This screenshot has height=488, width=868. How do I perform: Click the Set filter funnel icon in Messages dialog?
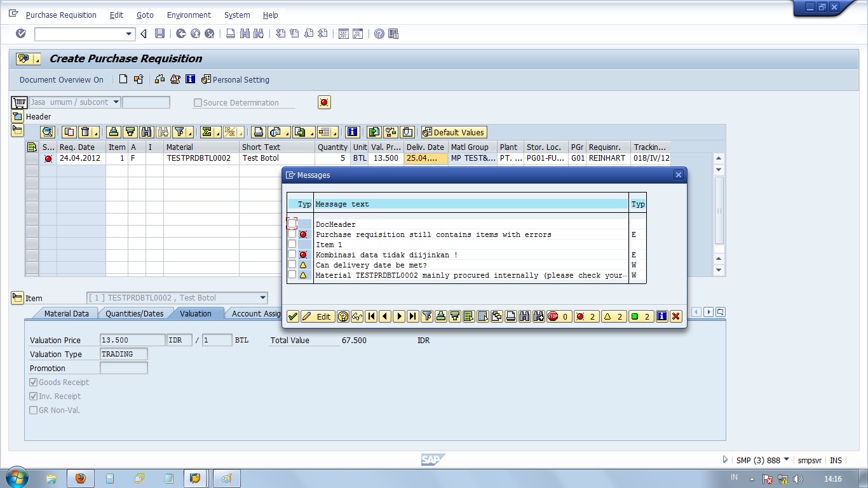pos(427,316)
